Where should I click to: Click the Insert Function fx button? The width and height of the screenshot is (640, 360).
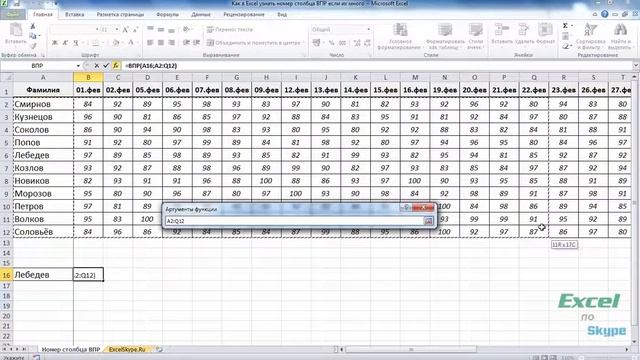click(x=116, y=65)
